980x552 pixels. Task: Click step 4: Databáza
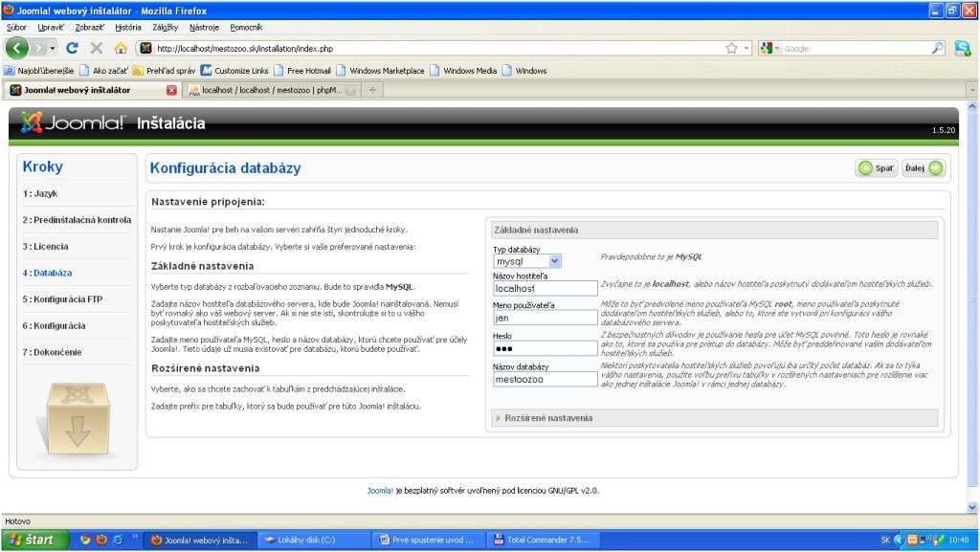(x=47, y=273)
